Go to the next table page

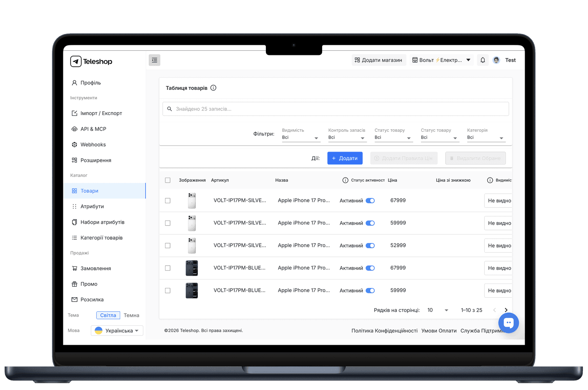point(506,310)
